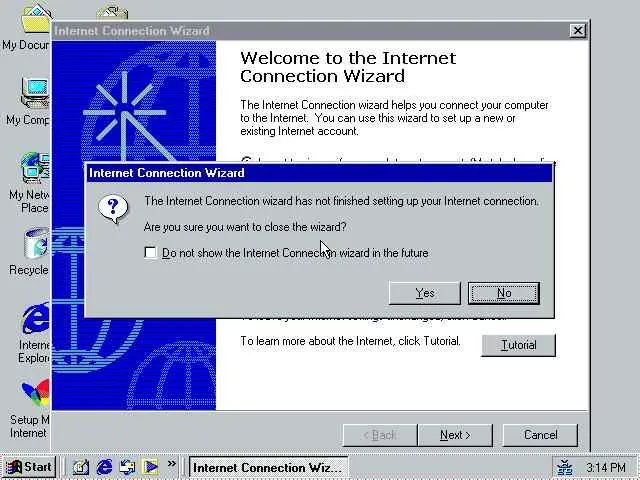Click No to keep the wizard open
The width and height of the screenshot is (640, 480).
coord(504,293)
